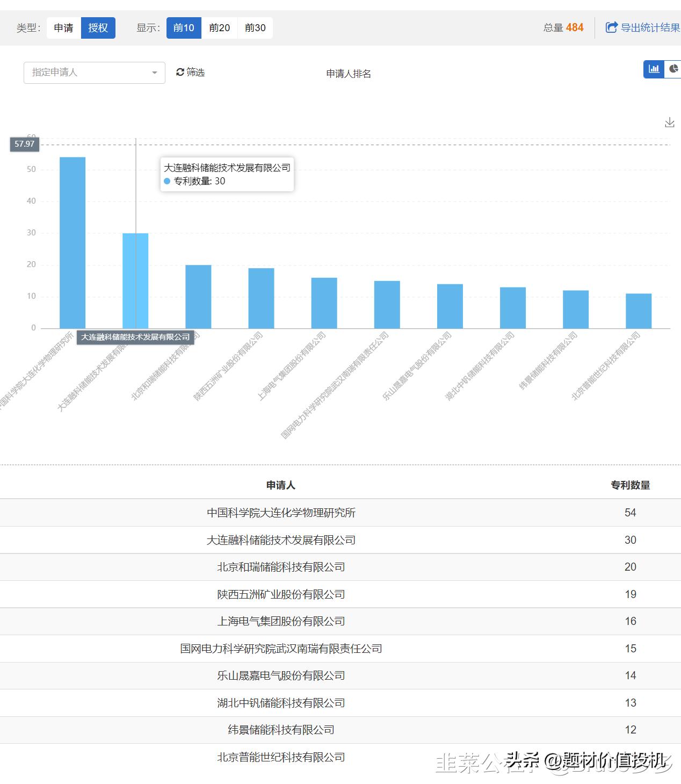
Task: Switch to bar chart view icon
Action: pos(654,69)
